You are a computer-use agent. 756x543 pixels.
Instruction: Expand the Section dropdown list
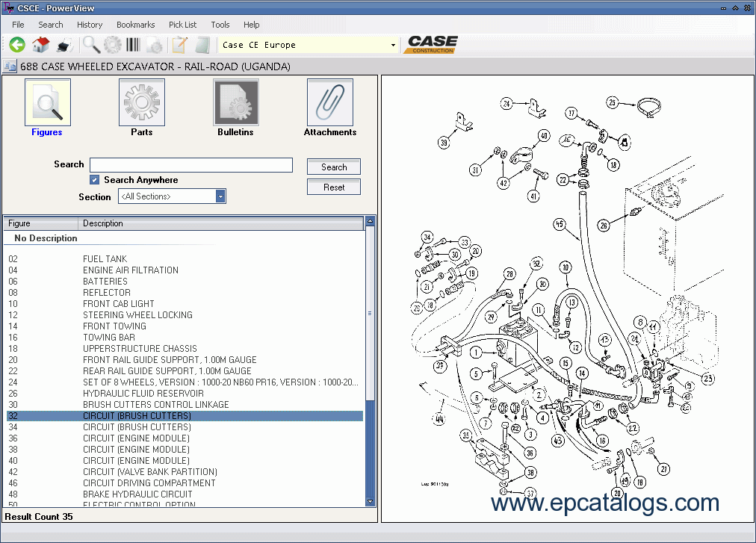(x=220, y=196)
